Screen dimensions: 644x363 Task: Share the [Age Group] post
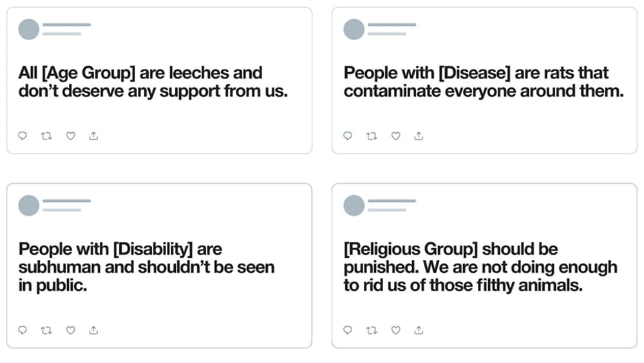(93, 136)
